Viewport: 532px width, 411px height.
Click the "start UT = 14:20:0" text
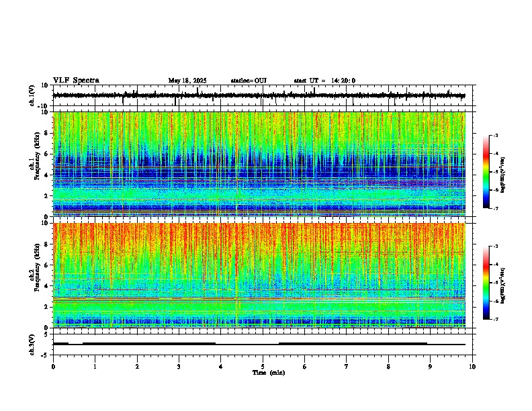[x=324, y=81]
